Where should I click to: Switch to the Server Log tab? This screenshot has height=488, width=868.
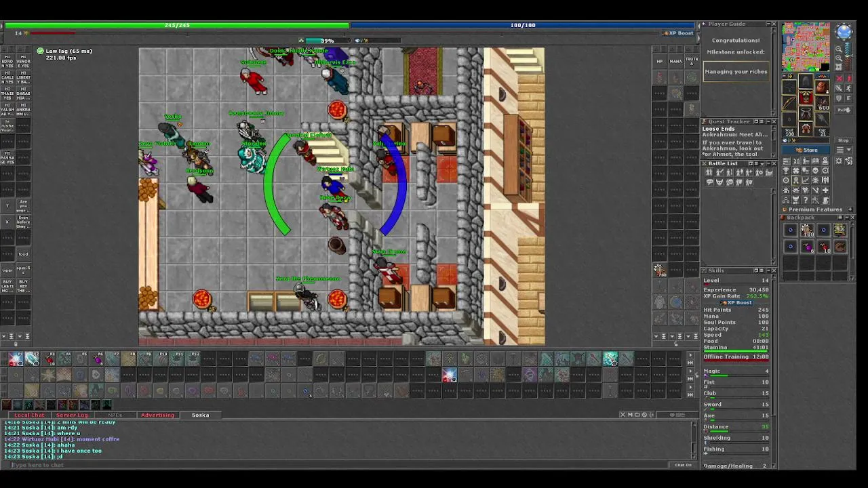tap(72, 415)
